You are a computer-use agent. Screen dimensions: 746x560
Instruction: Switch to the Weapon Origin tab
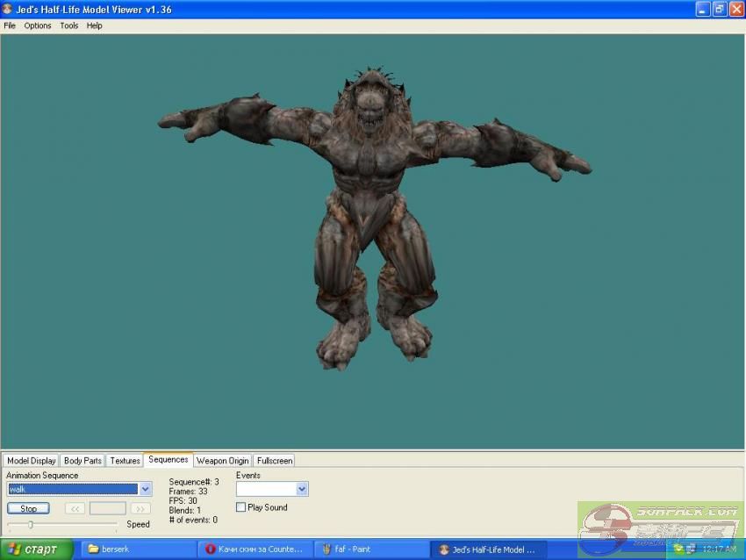click(223, 461)
